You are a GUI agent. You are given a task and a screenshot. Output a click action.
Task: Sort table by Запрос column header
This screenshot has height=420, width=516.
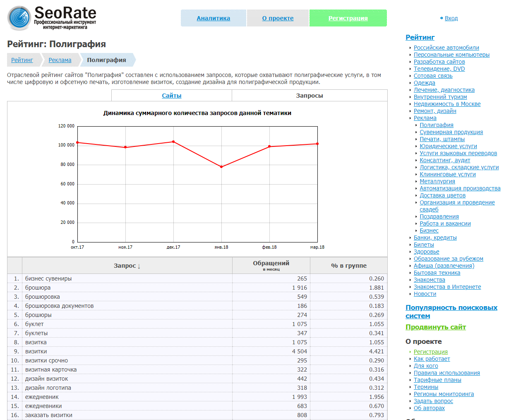point(127,266)
